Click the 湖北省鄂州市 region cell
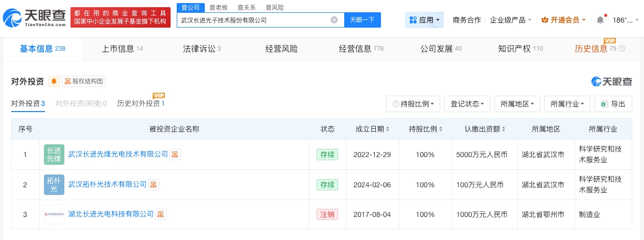Screen dimensions: 644x240 click(x=546, y=214)
